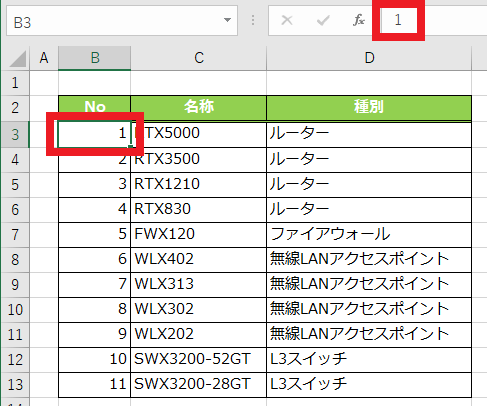Click the Name Box showing B3
Viewport: 487px width, 406px height.
pos(122,21)
